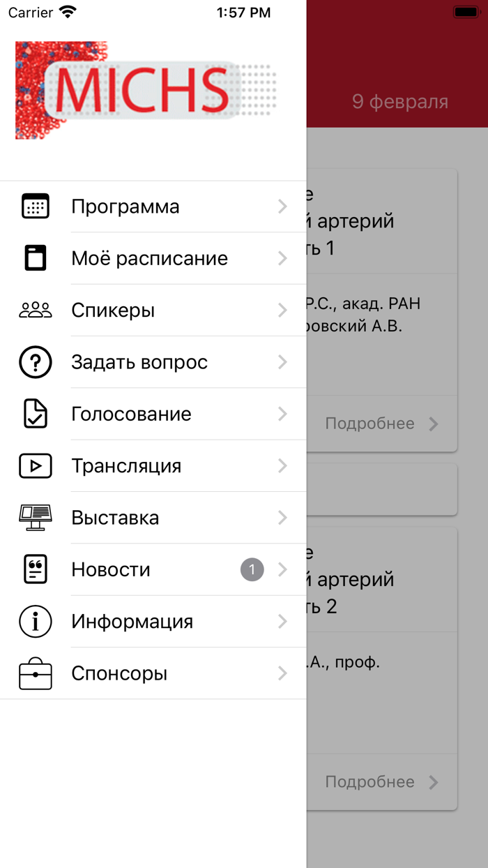Screen dimensions: 488x868
Task: Tap the Трансляция play icon
Action: pyautogui.click(x=36, y=465)
